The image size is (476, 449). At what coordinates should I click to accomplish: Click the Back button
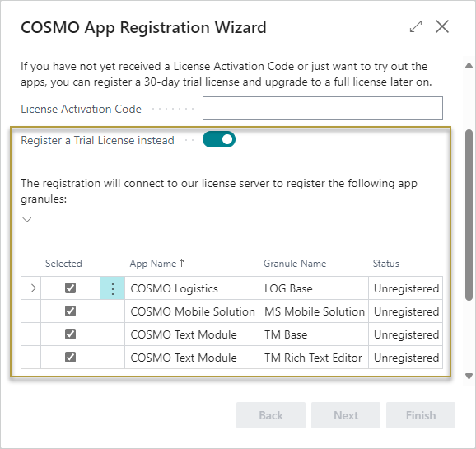coord(271,415)
